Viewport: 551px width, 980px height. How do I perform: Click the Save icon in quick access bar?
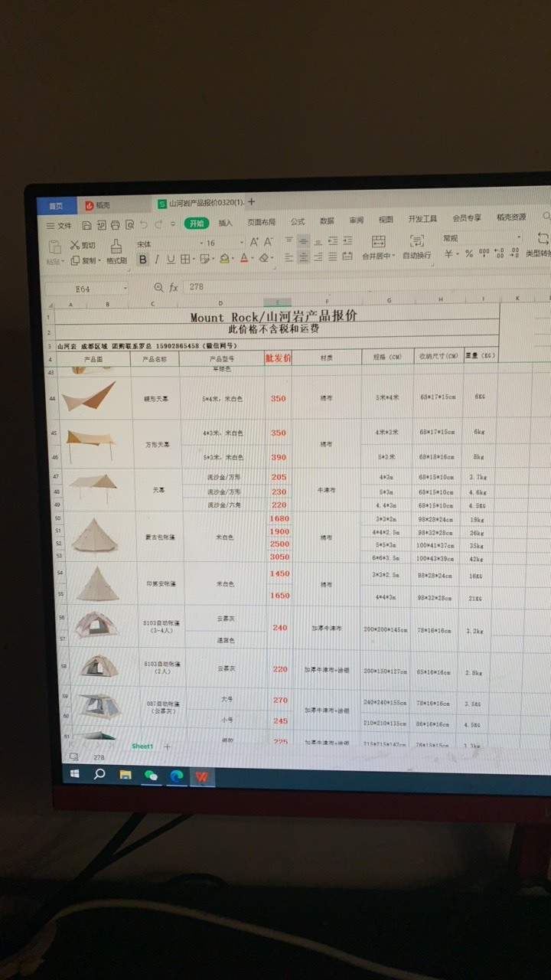[x=86, y=224]
